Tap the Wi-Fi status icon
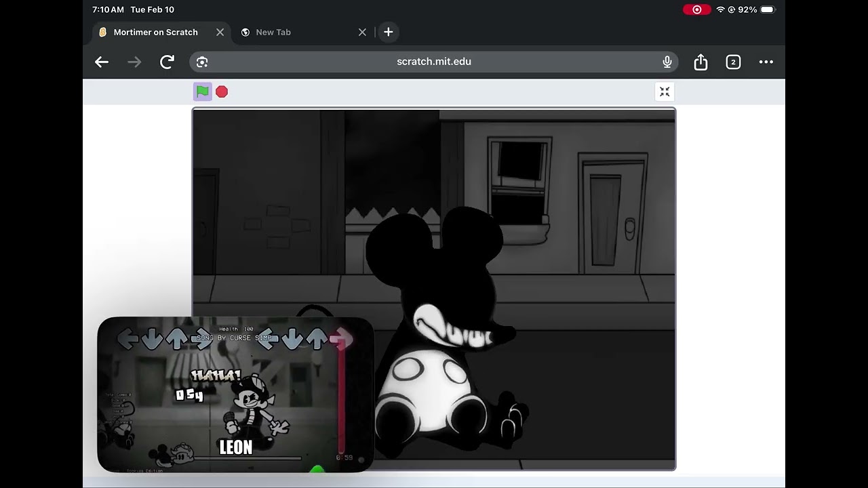This screenshot has width=868, height=488. [720, 9]
